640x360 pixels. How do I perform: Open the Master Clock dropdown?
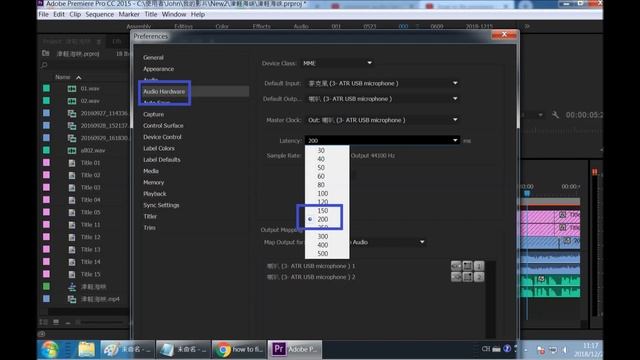pyautogui.click(x=382, y=120)
